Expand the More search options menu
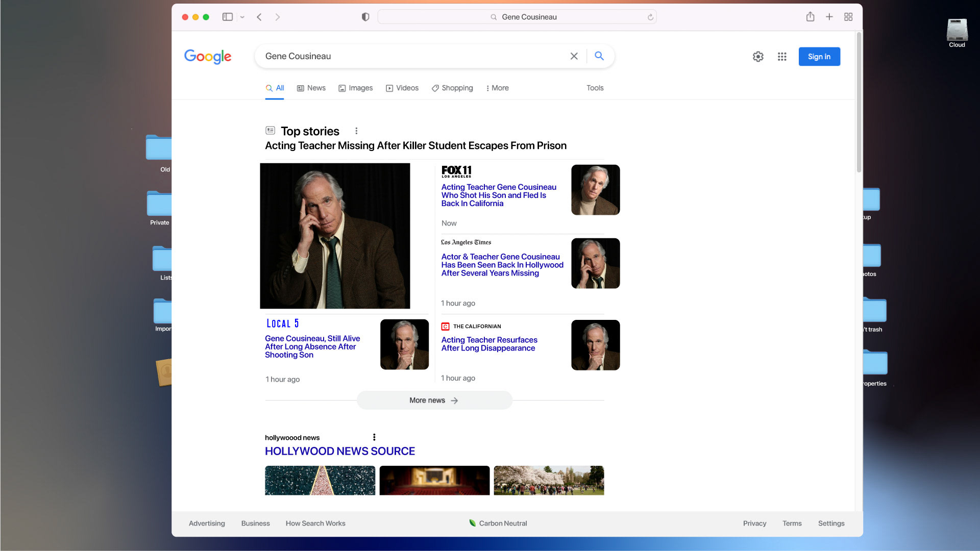This screenshot has height=551, width=980. click(498, 88)
